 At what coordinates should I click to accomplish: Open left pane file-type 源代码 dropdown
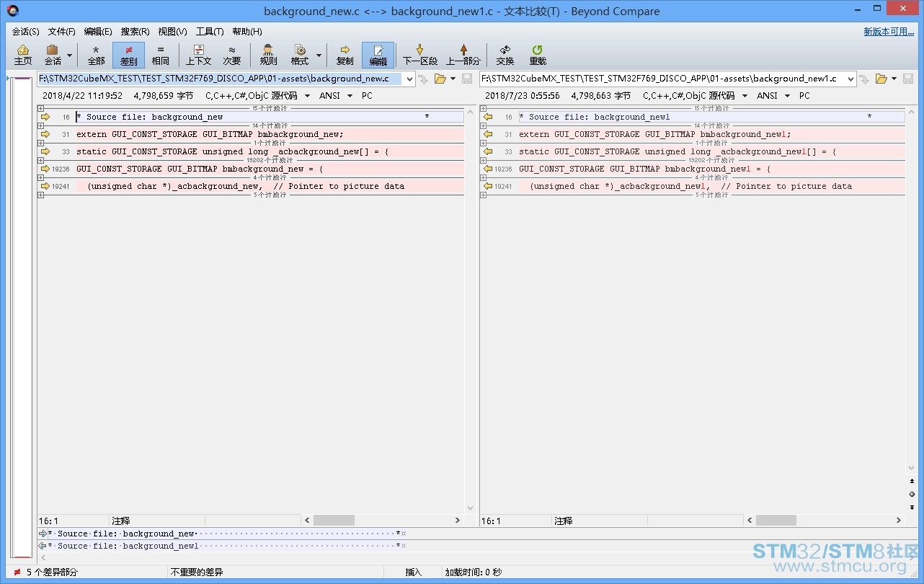pos(258,96)
